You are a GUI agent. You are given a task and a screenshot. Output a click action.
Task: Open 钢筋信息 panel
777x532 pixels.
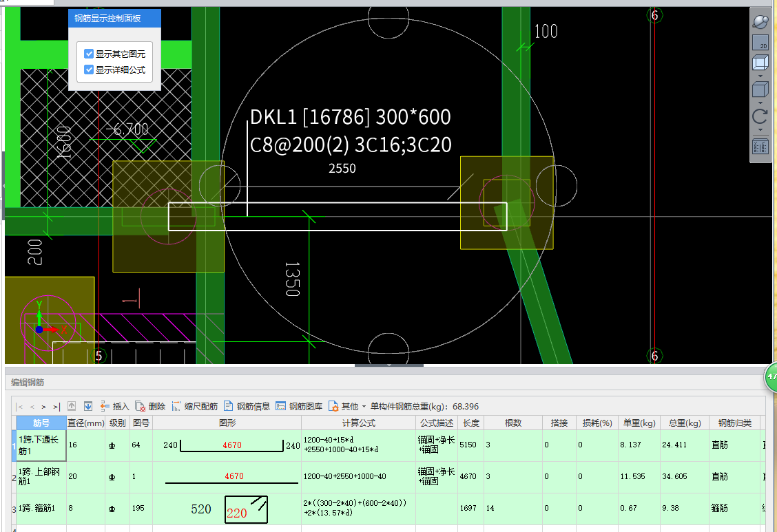[247, 406]
